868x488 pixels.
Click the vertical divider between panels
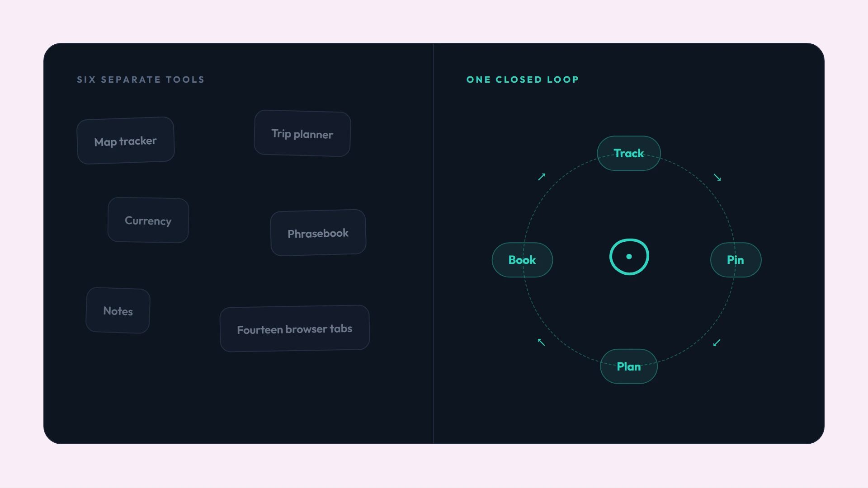coord(434,244)
